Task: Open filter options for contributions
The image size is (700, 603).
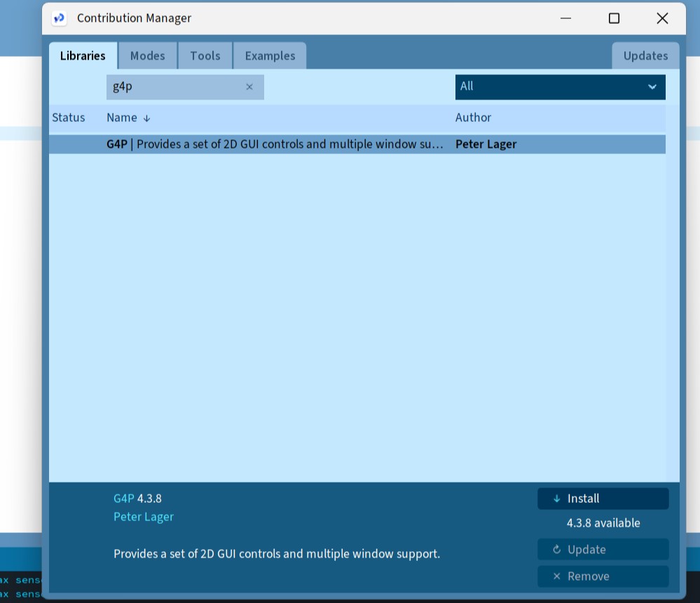Action: (560, 87)
